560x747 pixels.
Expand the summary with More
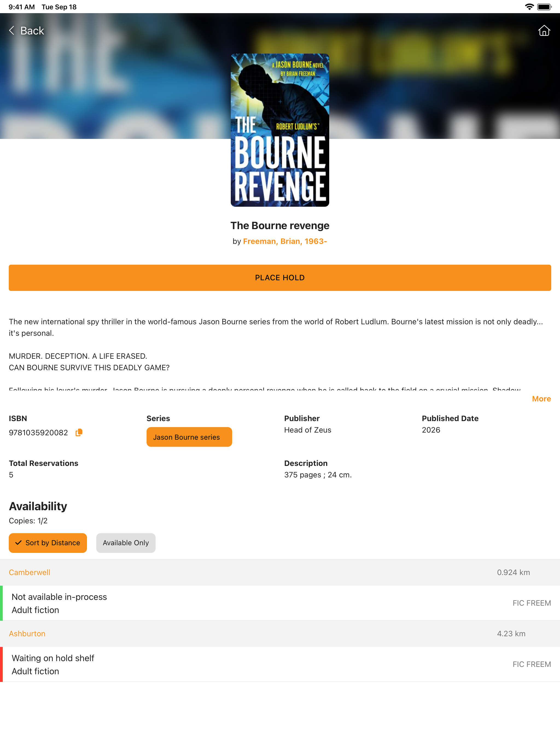pos(541,399)
